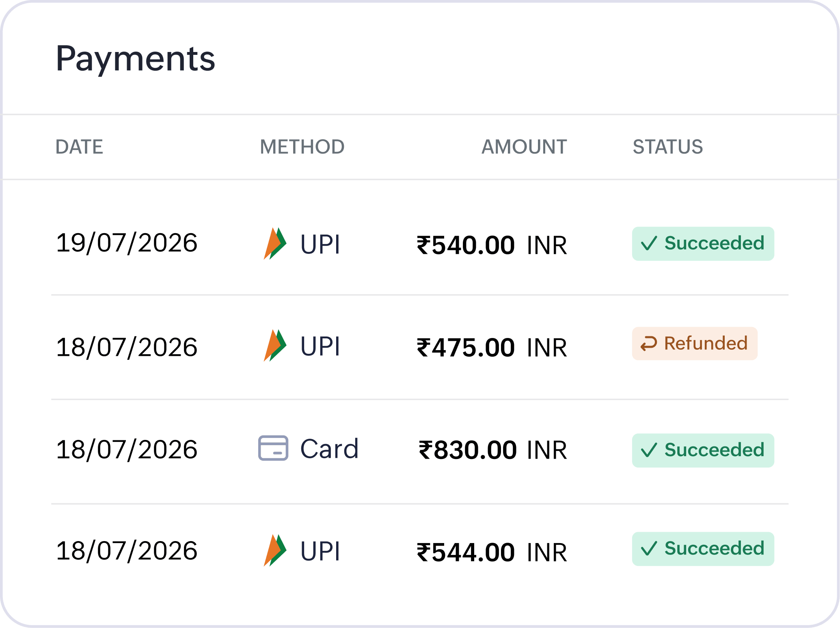Open the ₹475.00 INR payment amount
840x628 pixels.
tap(492, 348)
